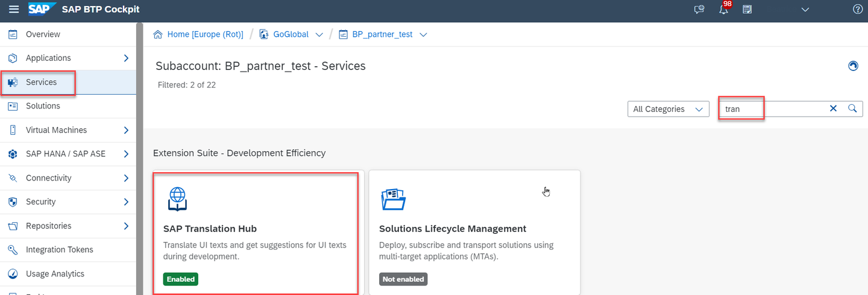Open the help question mark icon

tap(858, 9)
